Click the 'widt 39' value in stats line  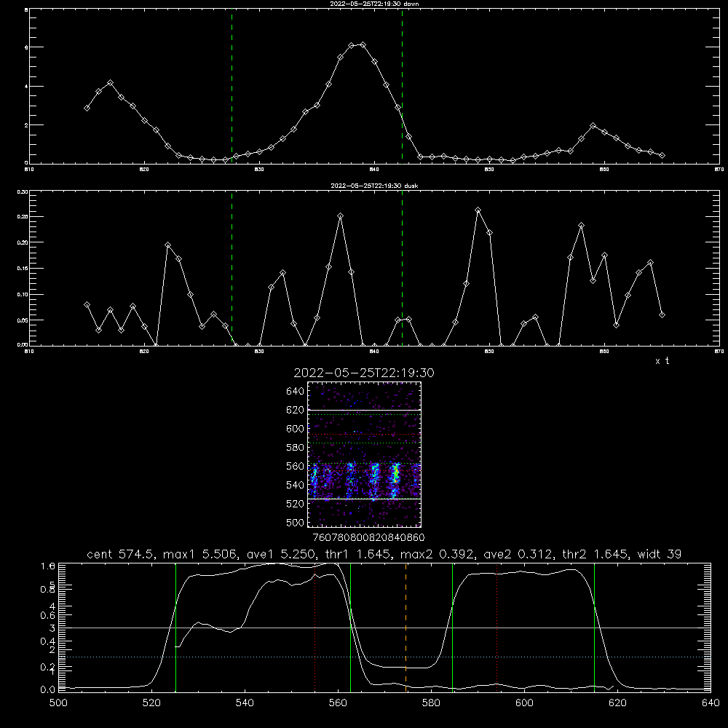660,554
